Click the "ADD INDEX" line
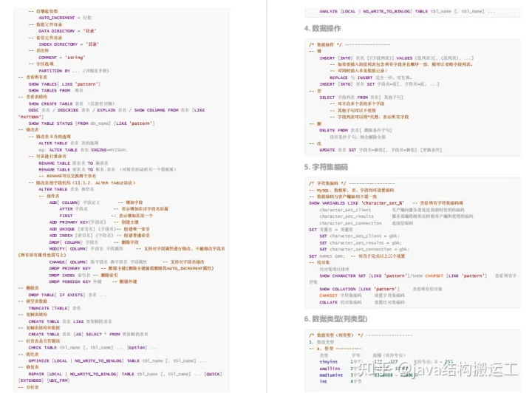Viewport: 532px width, 393px height. pos(99,236)
